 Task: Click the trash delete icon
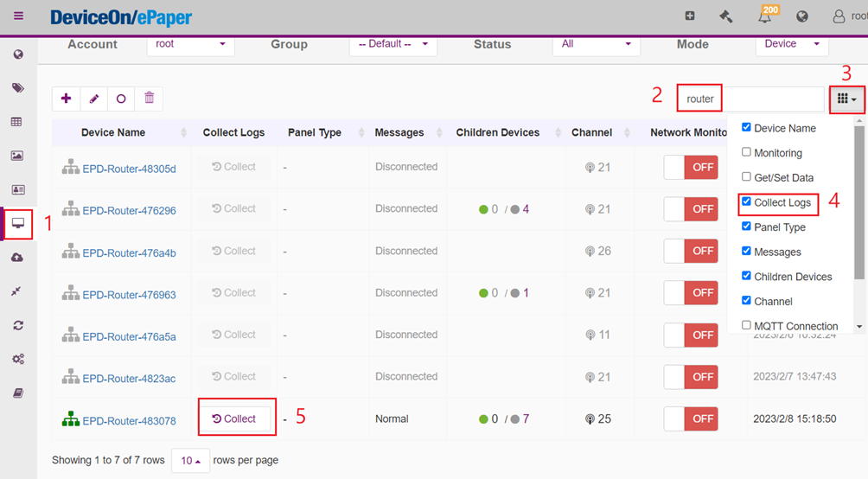point(149,99)
